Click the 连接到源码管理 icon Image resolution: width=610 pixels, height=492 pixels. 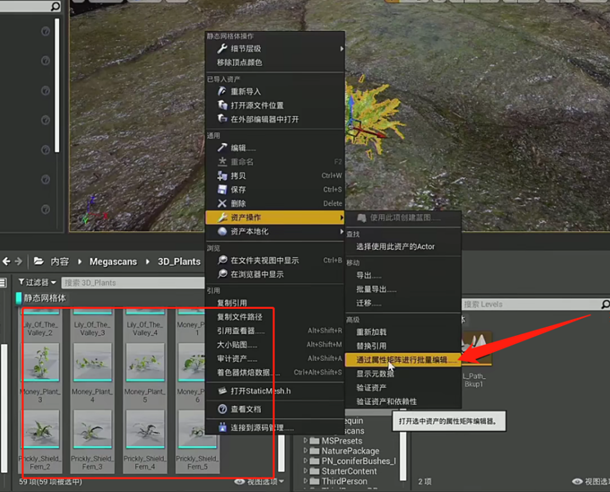[x=222, y=428]
